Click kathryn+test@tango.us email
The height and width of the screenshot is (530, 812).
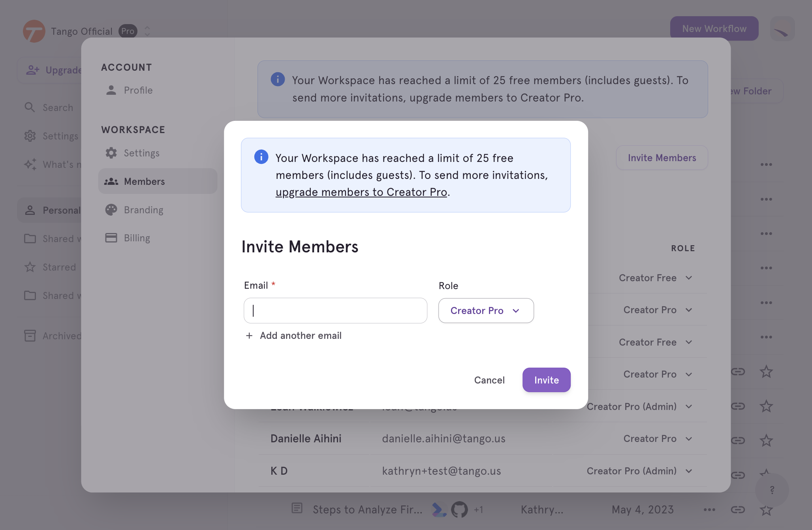coord(441,471)
